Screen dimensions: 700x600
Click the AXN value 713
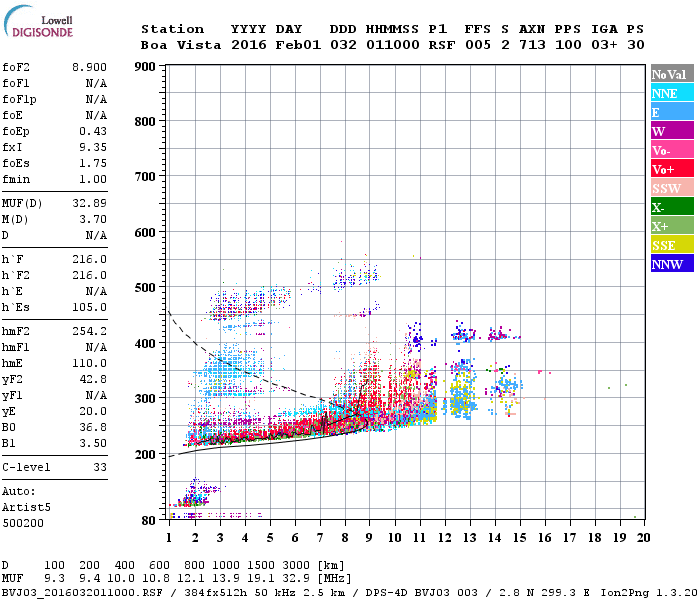(532, 45)
